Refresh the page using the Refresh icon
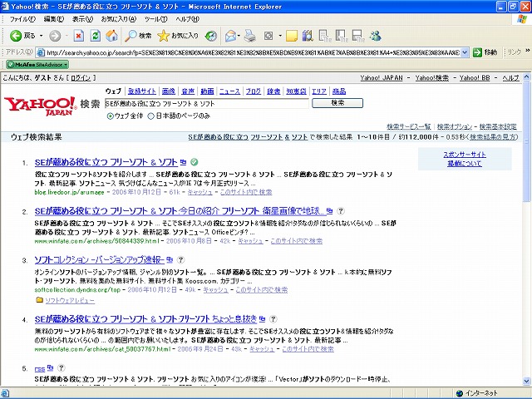Screen dimensions: 532x399 (x=95, y=36)
